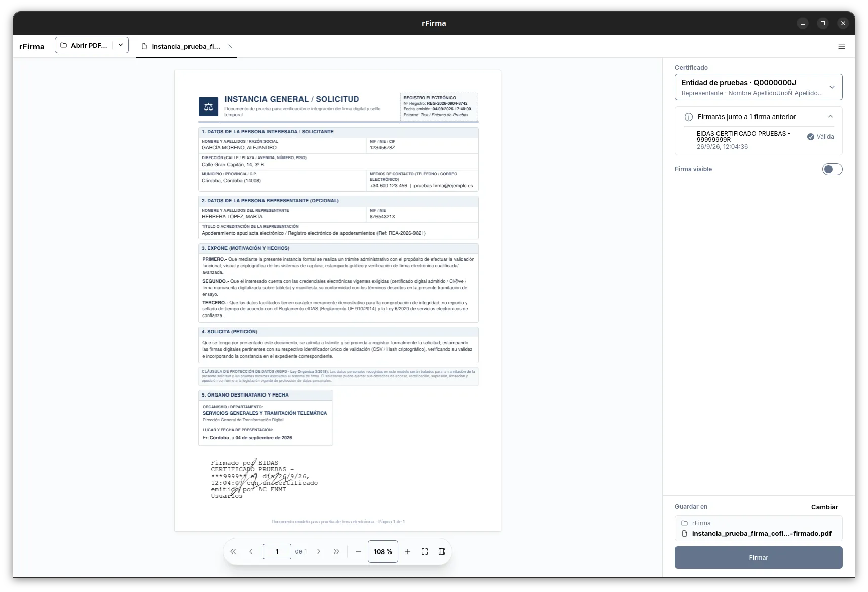Click the Válida checkmark icon
The width and height of the screenshot is (868, 592).
[811, 137]
